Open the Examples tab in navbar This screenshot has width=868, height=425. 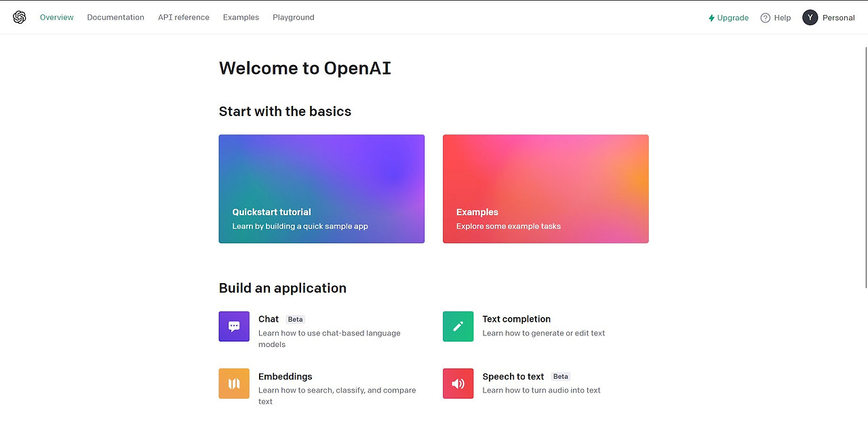pos(241,18)
